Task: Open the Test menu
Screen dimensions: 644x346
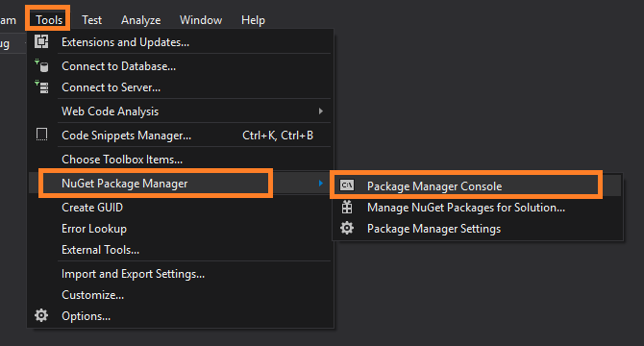Action: [91, 19]
